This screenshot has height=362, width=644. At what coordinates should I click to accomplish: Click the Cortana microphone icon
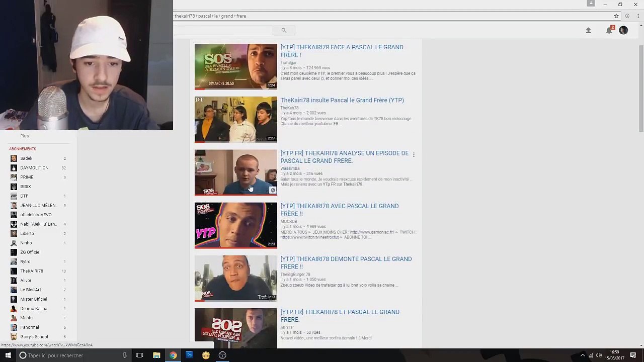point(124,355)
